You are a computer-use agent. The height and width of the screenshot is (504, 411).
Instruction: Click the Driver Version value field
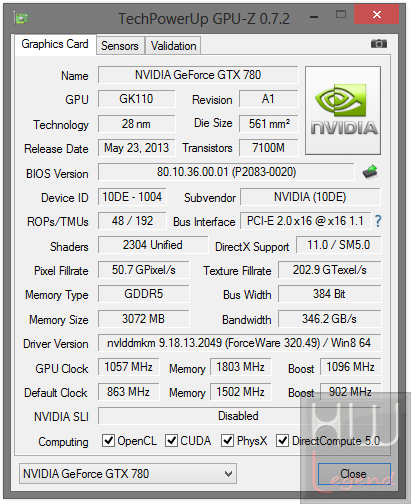pyautogui.click(x=239, y=343)
